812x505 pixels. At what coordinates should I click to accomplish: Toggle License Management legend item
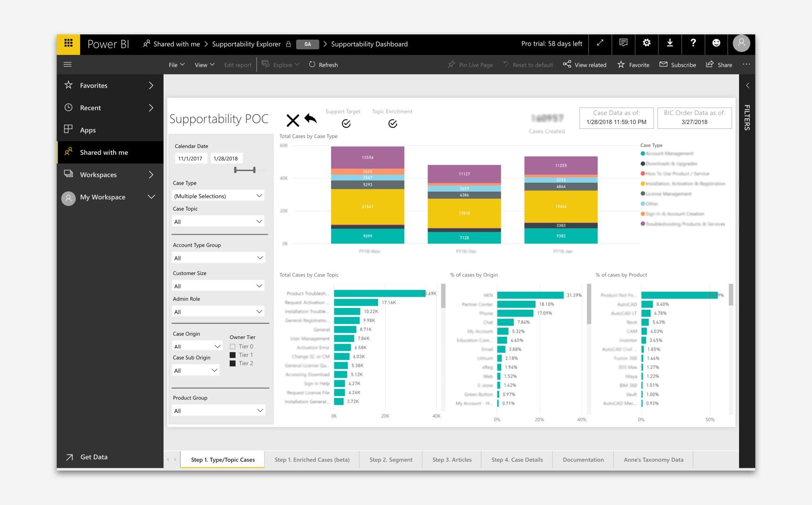tap(666, 193)
